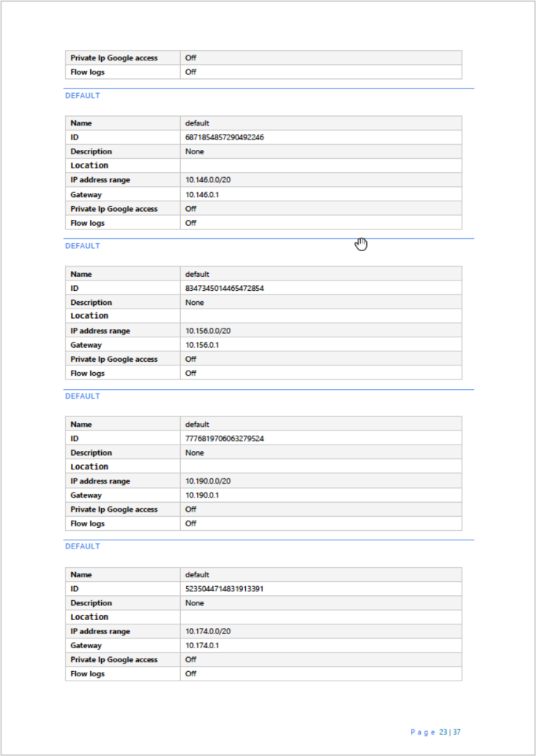Click the Name value in the 10.156.0.0/20 table
Screen dimensions: 536x756
tap(197, 274)
